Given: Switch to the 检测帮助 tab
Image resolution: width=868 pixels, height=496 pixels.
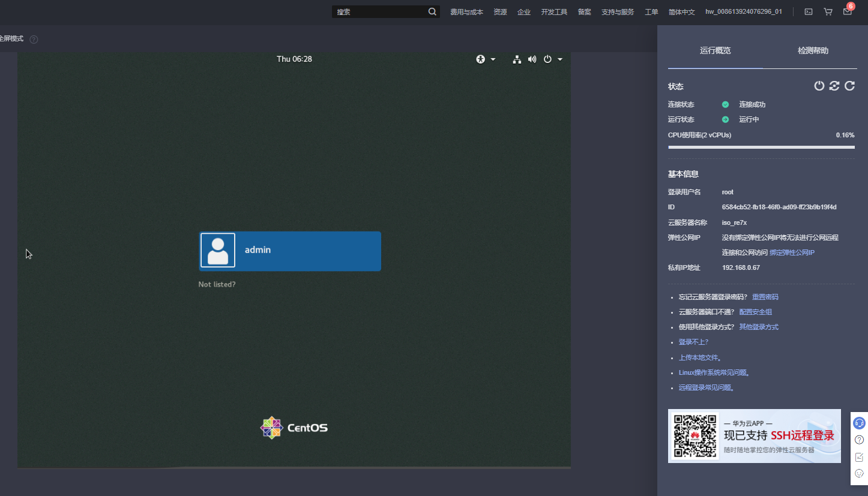Looking at the screenshot, I should pyautogui.click(x=813, y=50).
